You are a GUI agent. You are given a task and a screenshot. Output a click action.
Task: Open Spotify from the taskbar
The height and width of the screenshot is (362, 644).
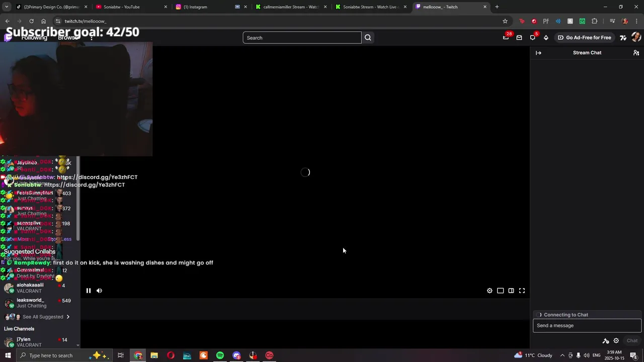[220, 355]
